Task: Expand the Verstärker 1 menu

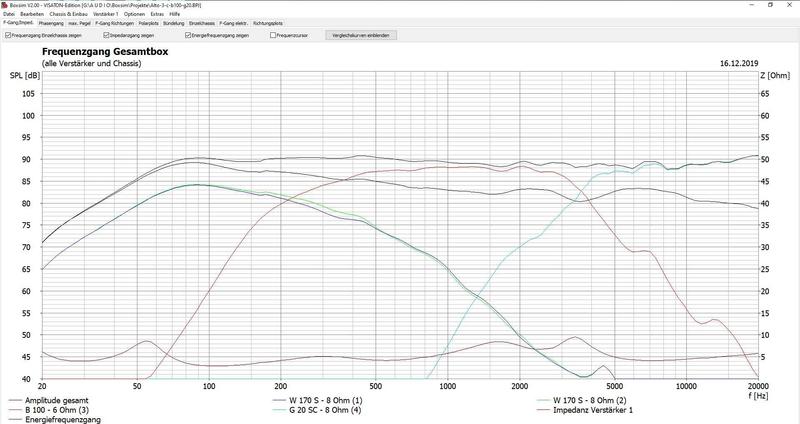Action: coord(106,14)
